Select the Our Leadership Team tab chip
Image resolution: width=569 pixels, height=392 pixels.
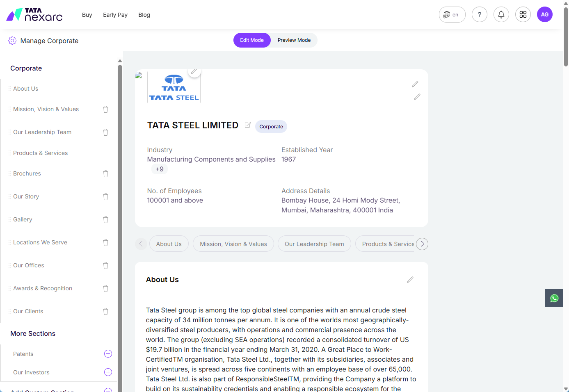[314, 244]
